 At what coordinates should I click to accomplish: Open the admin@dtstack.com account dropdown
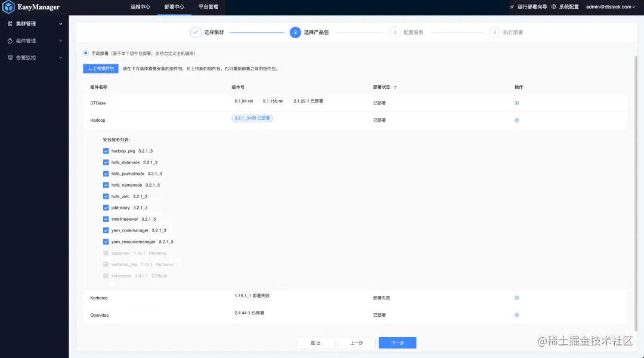[x=611, y=7]
